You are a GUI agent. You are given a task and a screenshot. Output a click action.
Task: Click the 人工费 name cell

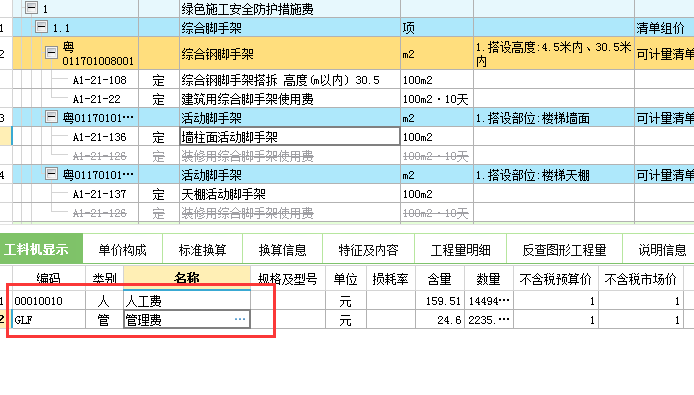point(187,301)
